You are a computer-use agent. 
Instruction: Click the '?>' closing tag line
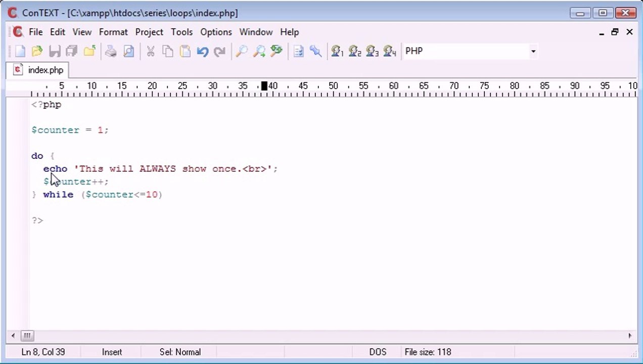point(37,220)
